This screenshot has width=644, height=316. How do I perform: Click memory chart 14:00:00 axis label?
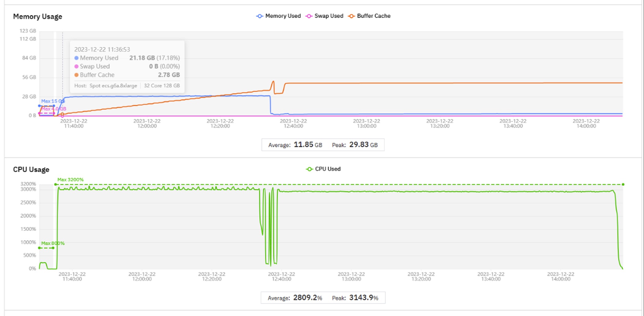tap(586, 123)
